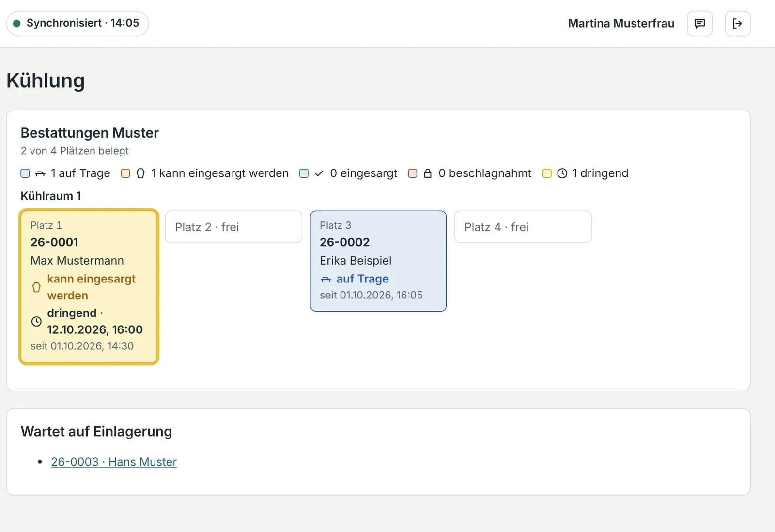Image resolution: width=775 pixels, height=532 pixels.
Task: Select the empty slot 'Platz 4 · frei'
Action: [523, 227]
